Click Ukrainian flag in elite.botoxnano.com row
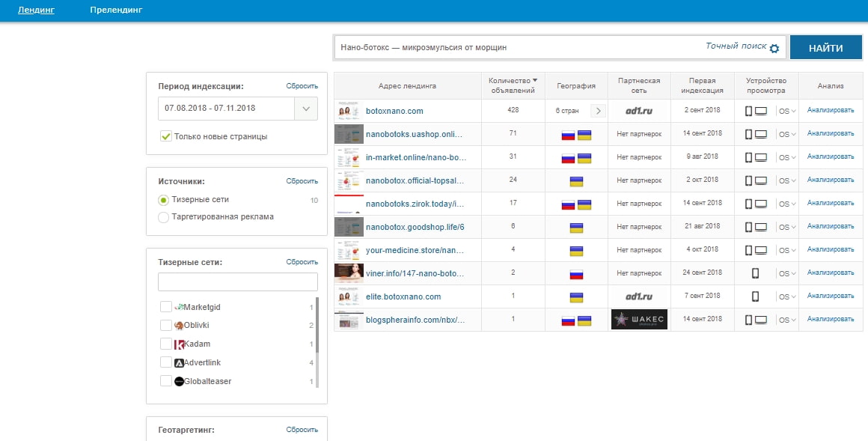The height and width of the screenshot is (441, 868). pos(576,297)
